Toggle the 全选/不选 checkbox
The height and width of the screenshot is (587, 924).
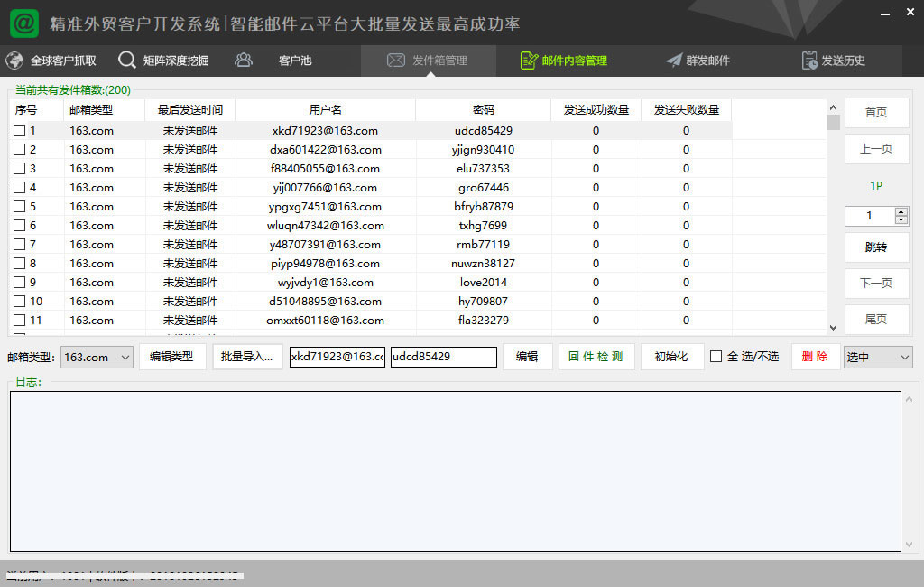pos(716,357)
